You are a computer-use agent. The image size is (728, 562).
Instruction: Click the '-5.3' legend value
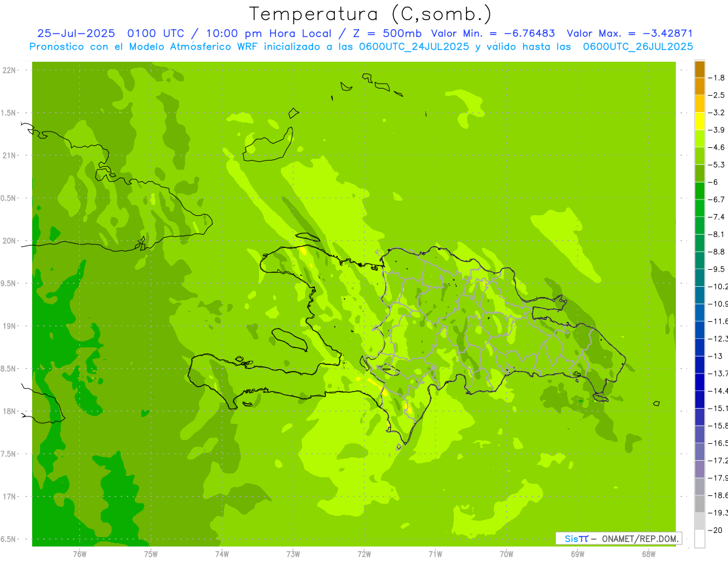point(718,164)
